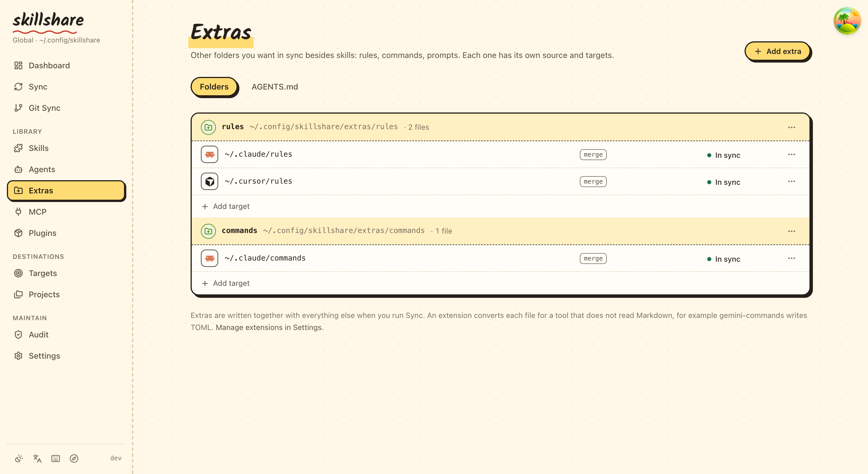Open Skills library

point(66,148)
